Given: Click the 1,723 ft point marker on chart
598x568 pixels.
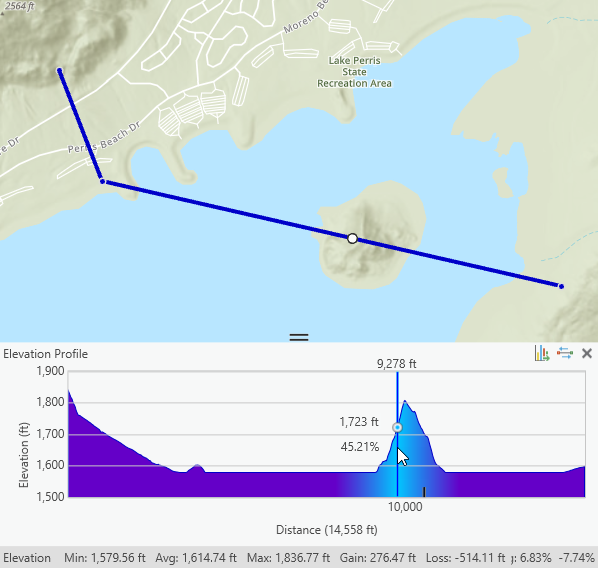Looking at the screenshot, I should pyautogui.click(x=397, y=428).
